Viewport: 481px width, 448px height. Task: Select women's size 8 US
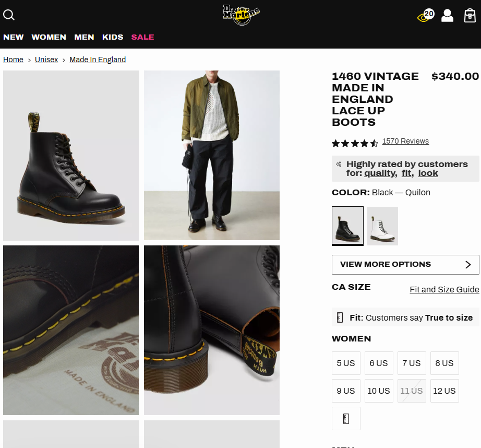pos(444,363)
